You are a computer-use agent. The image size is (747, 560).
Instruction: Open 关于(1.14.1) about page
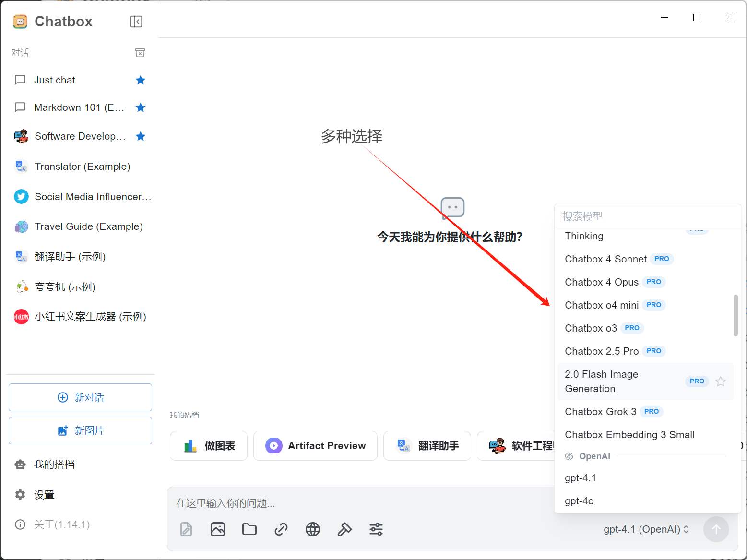click(x=80, y=524)
